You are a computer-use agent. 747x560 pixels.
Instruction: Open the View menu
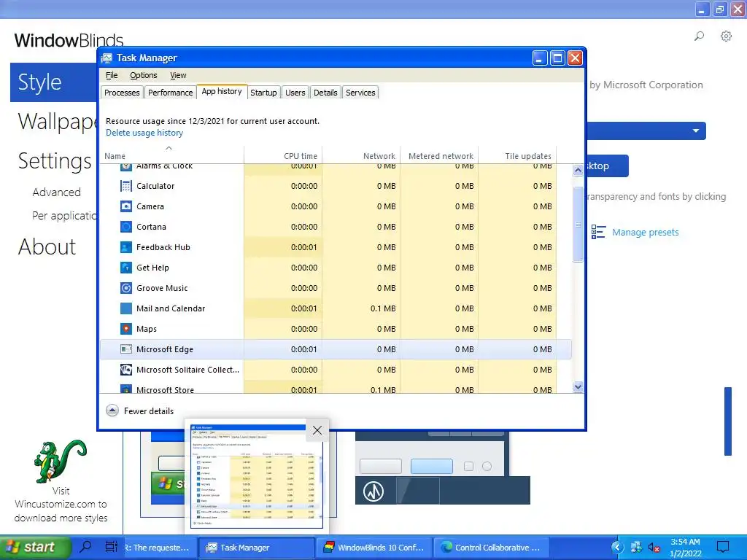coord(178,75)
